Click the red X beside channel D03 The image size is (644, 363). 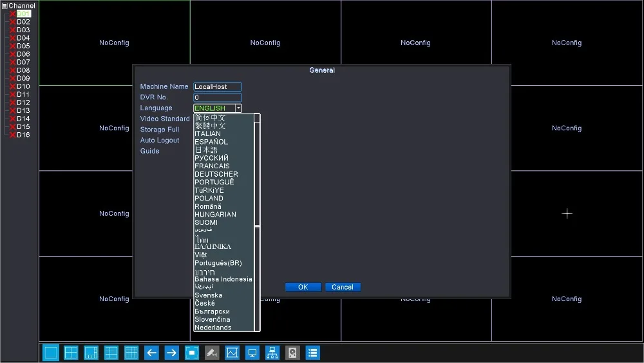pyautogui.click(x=13, y=30)
